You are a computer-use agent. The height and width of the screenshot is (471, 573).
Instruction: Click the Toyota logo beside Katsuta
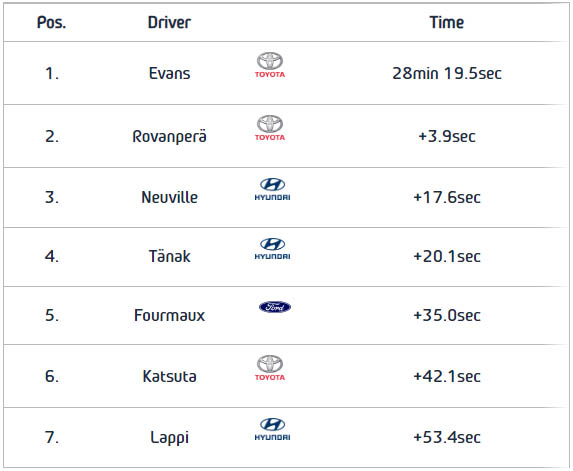point(270,368)
